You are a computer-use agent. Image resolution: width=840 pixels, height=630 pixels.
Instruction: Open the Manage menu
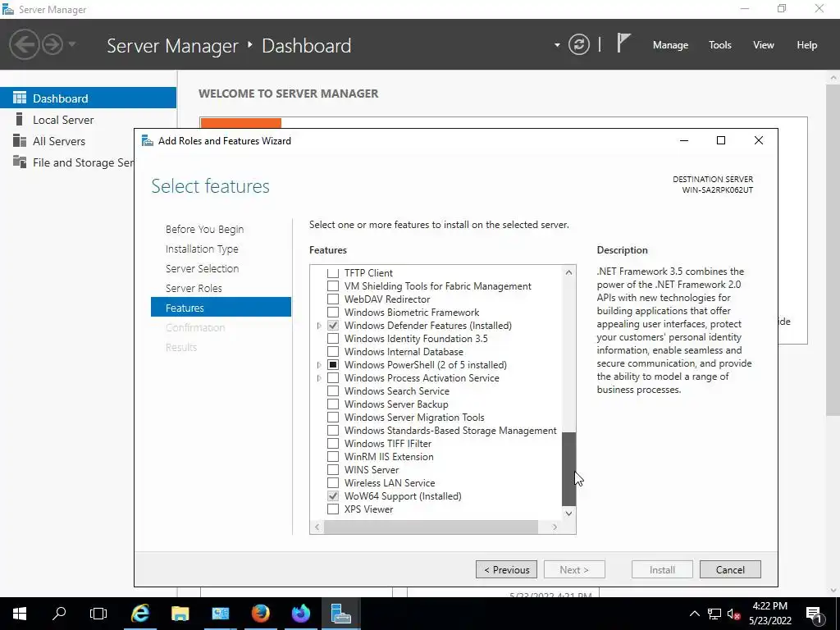(x=670, y=45)
